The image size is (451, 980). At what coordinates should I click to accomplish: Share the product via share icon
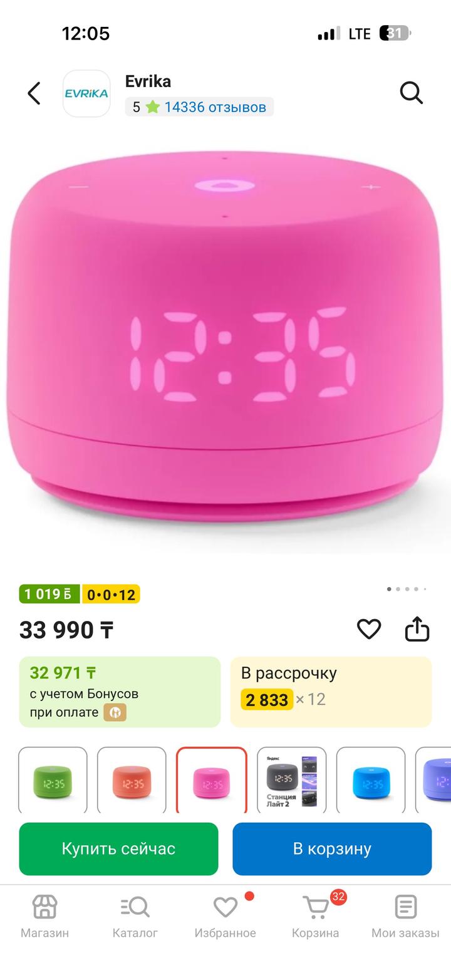point(417,629)
